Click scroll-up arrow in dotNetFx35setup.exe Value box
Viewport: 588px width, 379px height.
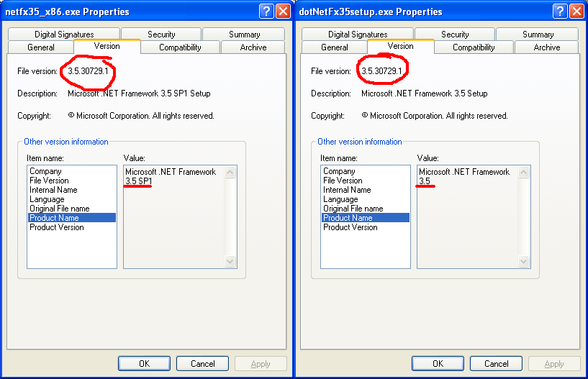[523, 172]
